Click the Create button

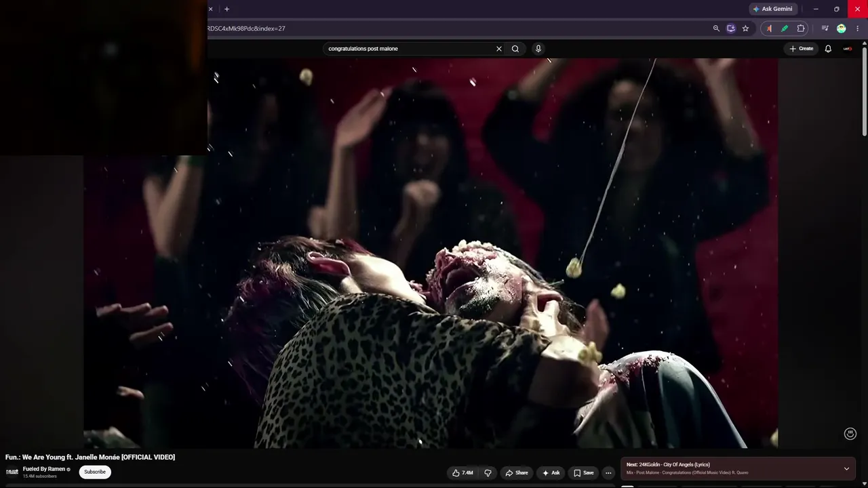(802, 49)
